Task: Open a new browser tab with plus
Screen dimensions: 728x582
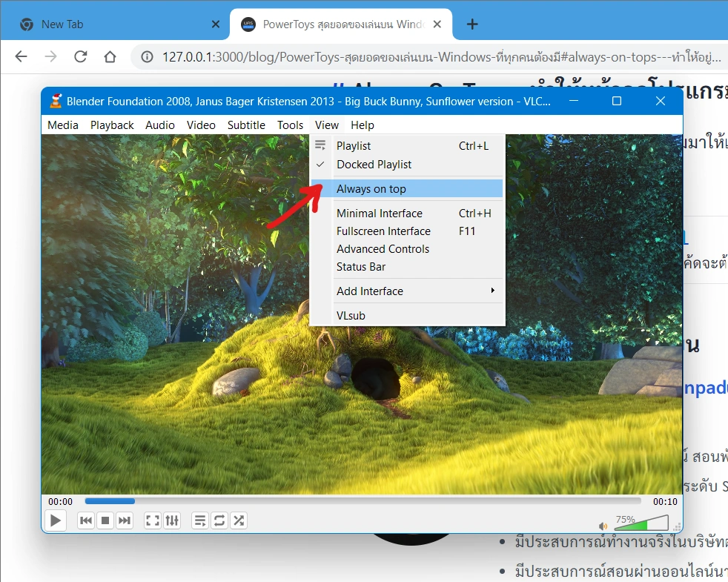Action: 472,24
